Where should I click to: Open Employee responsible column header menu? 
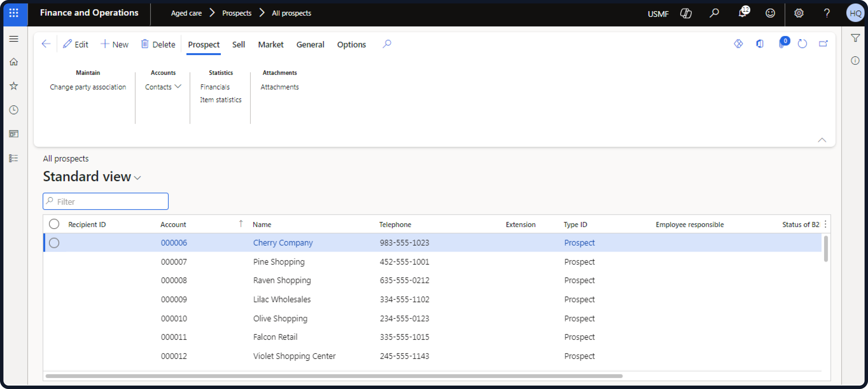coord(689,224)
